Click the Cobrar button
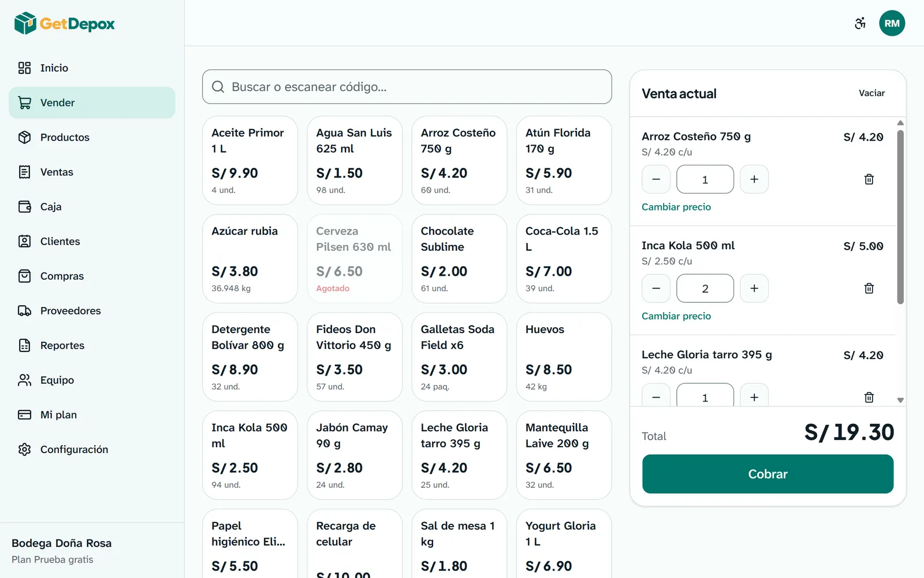 pyautogui.click(x=767, y=474)
